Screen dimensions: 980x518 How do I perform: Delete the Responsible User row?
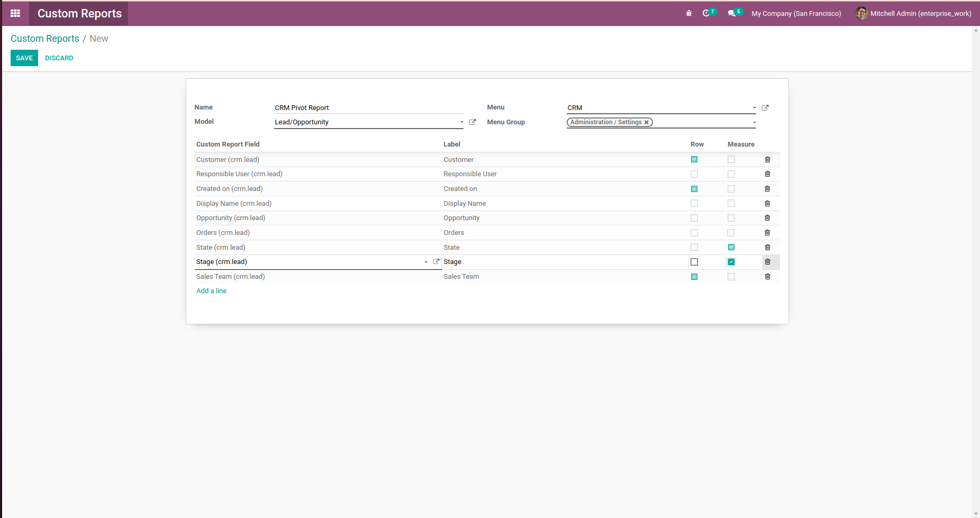[767, 174]
